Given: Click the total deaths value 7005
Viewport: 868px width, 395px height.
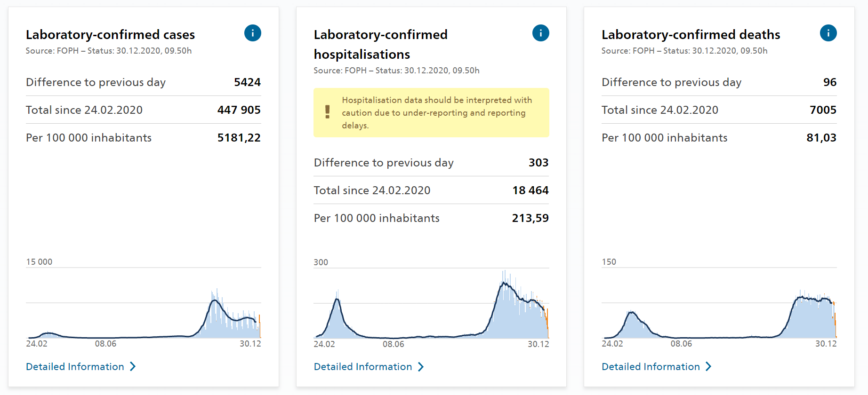Looking at the screenshot, I should [x=823, y=110].
